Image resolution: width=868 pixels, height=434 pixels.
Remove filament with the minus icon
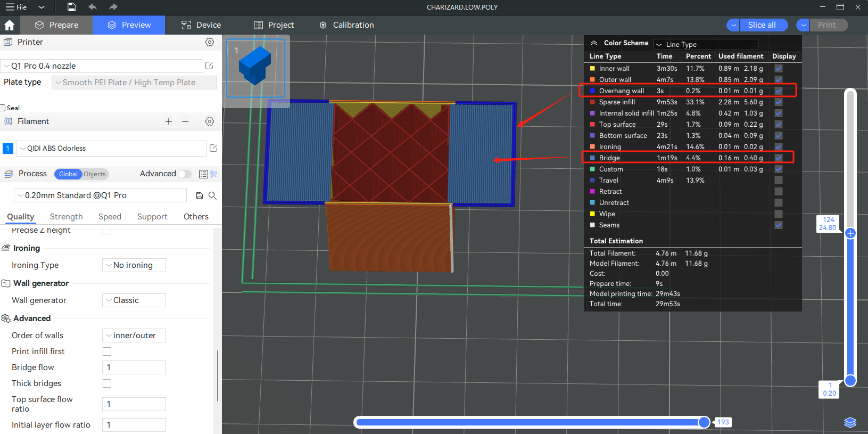click(185, 121)
